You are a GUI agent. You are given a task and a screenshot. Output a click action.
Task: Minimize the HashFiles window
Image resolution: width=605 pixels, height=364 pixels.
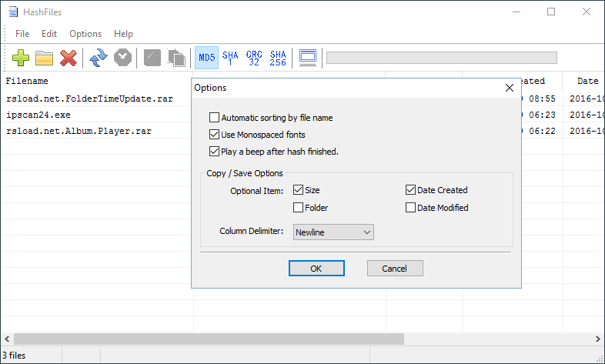point(516,12)
